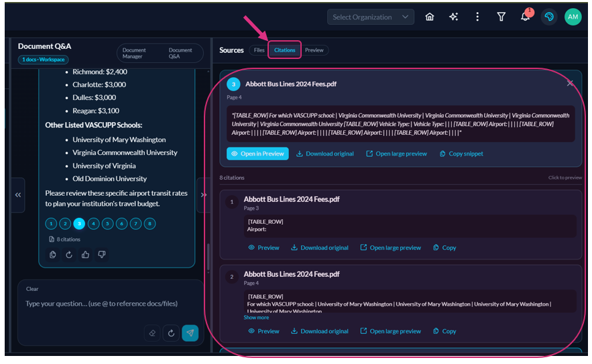592x364 pixels.
Task: Open citation 1 card numbered circle
Action: [x=232, y=202]
